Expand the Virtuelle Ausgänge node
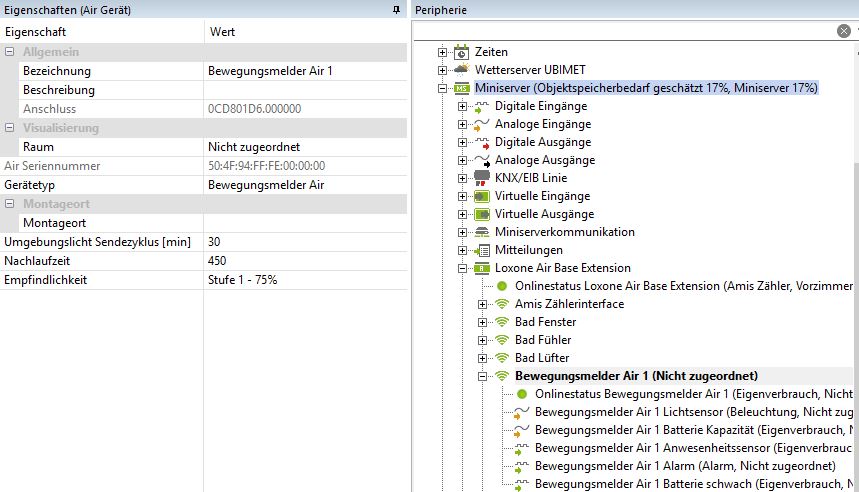 (462, 214)
